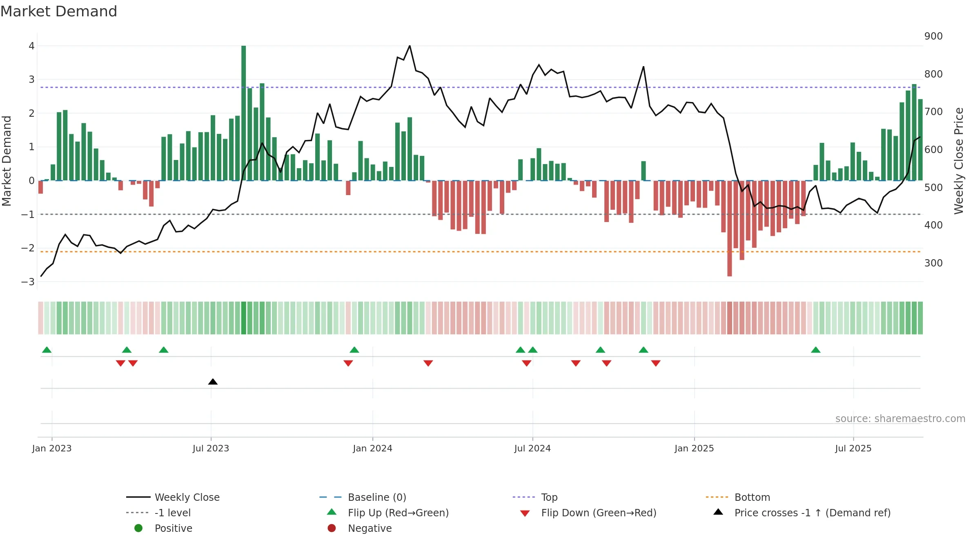
Task: Click the orange dotted Bottom legend line
Action: coord(717,497)
